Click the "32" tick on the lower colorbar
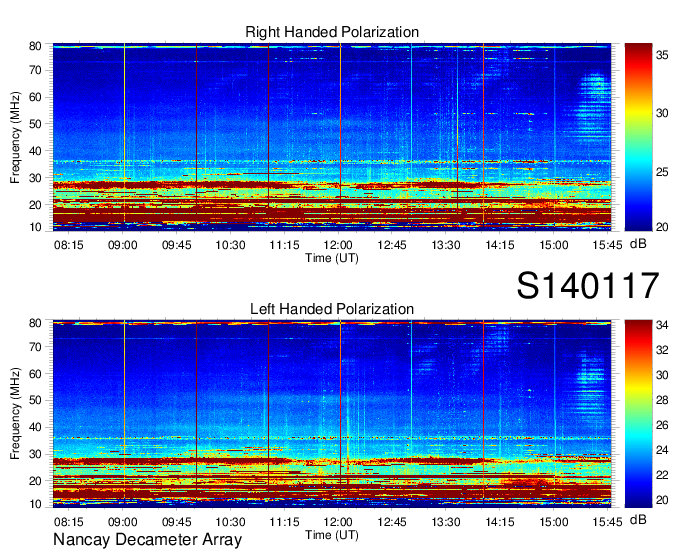This screenshot has height=552, width=680. [662, 350]
